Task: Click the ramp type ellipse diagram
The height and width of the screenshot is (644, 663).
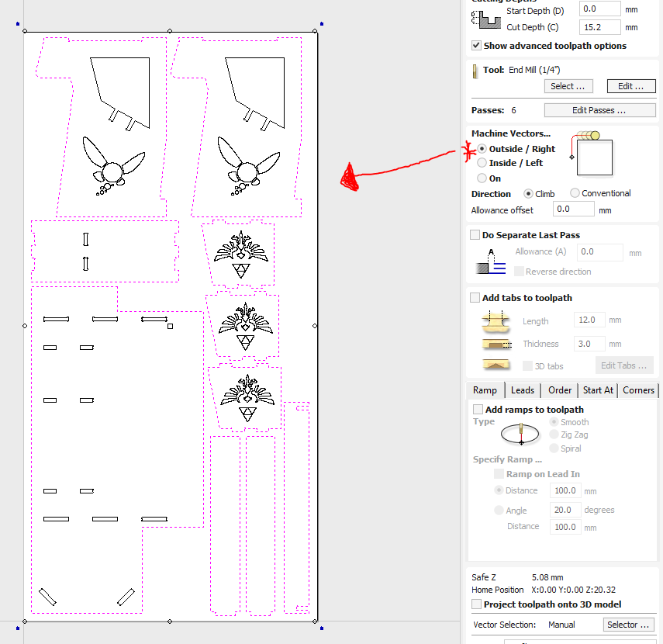Action: tap(520, 434)
